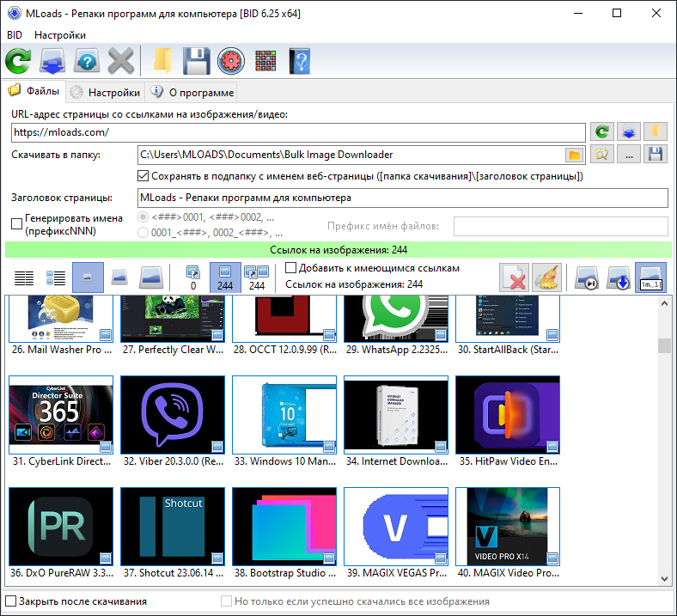Check only if all images downloaded checkbox
Image resolution: width=677 pixels, height=616 pixels.
pyautogui.click(x=226, y=601)
